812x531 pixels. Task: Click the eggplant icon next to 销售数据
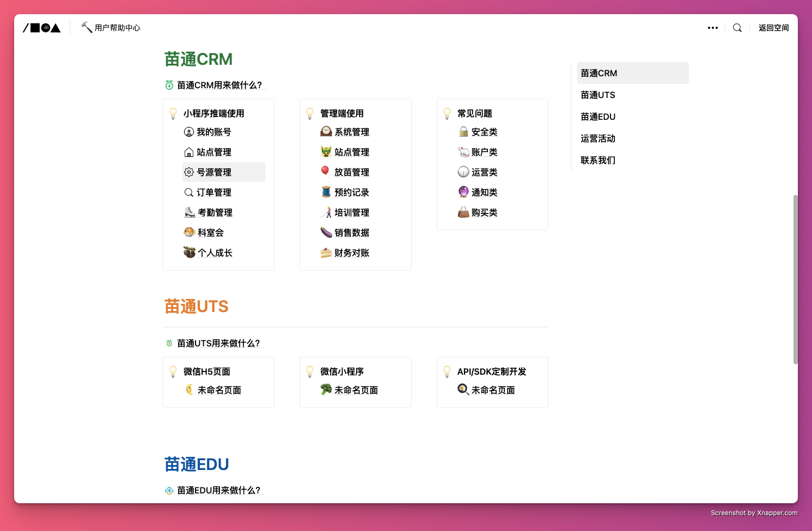(x=326, y=233)
